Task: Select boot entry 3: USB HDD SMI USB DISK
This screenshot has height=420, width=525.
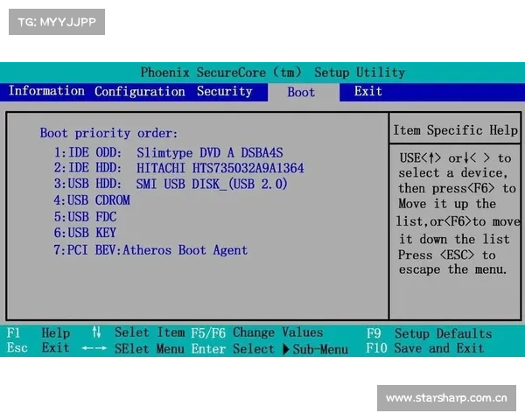Action: pyautogui.click(x=171, y=184)
